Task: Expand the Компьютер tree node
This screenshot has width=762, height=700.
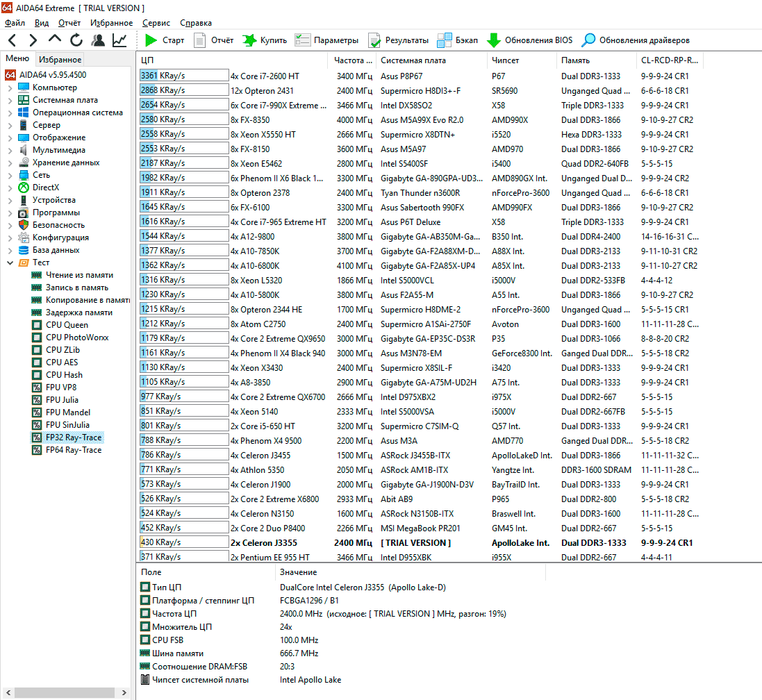Action: [10, 88]
